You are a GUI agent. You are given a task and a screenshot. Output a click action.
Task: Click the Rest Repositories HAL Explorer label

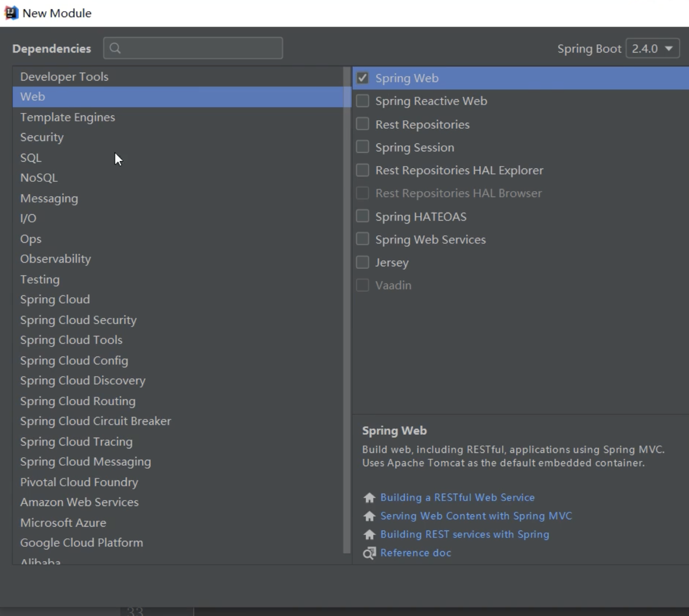[459, 170]
